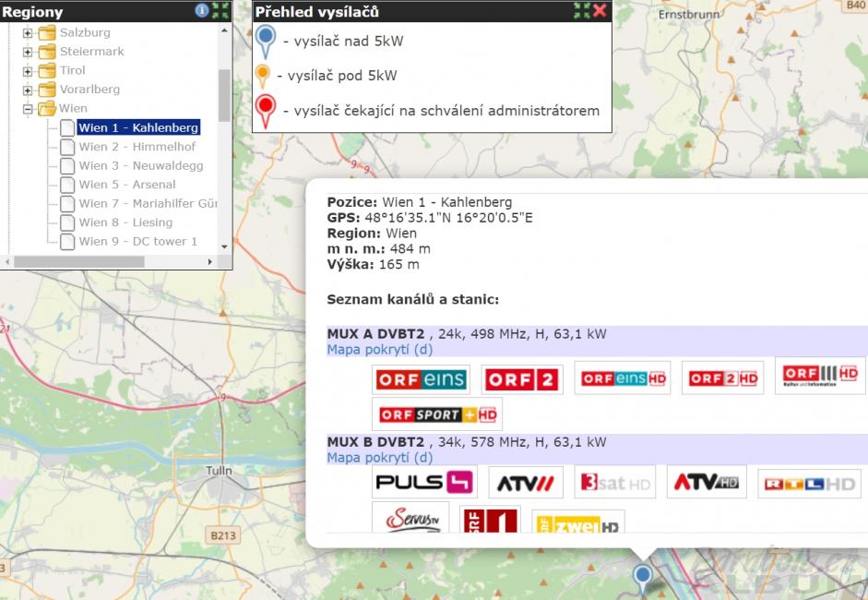The width and height of the screenshot is (868, 600).
Task: Select Wien 9 - DC tower 1 transmitter
Action: tap(137, 241)
